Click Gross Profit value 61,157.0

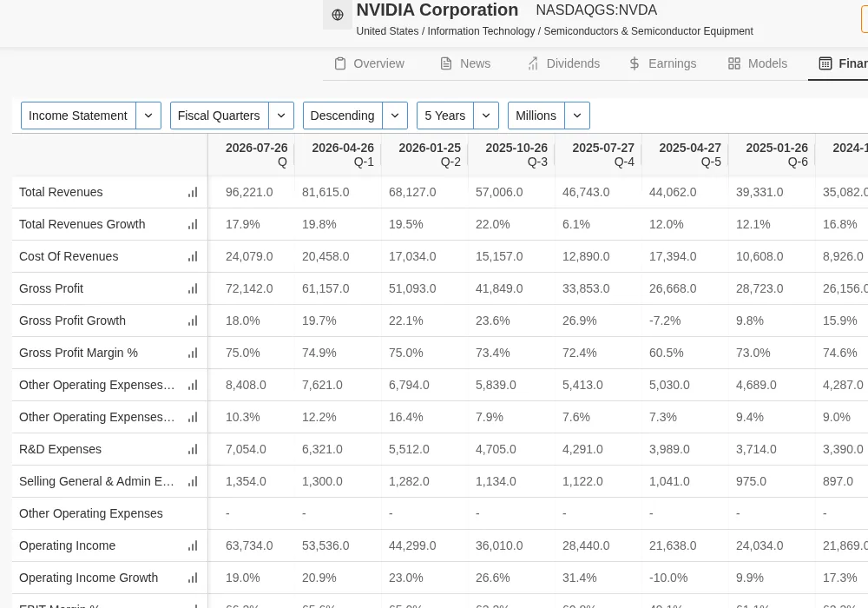325,288
